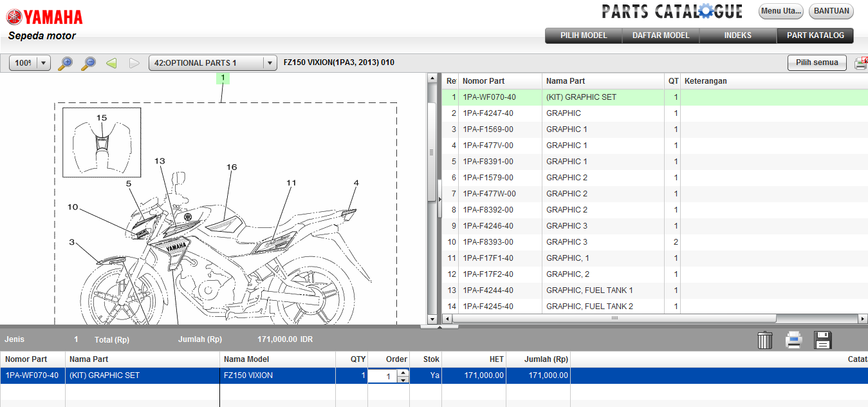
Task: Go back using the green previous-page arrow
Action: coord(110,62)
